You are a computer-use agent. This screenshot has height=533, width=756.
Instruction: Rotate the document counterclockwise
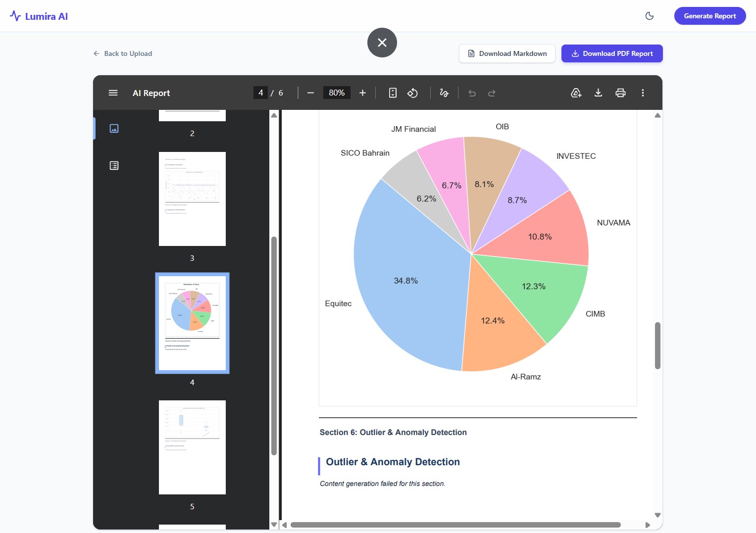tap(412, 93)
